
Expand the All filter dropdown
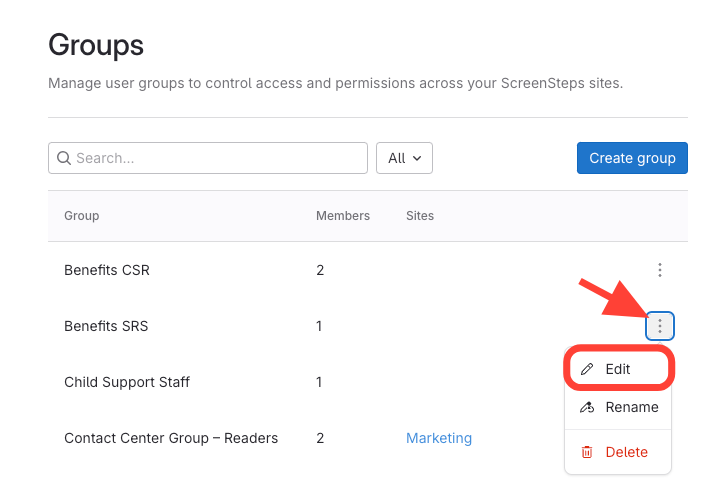404,158
